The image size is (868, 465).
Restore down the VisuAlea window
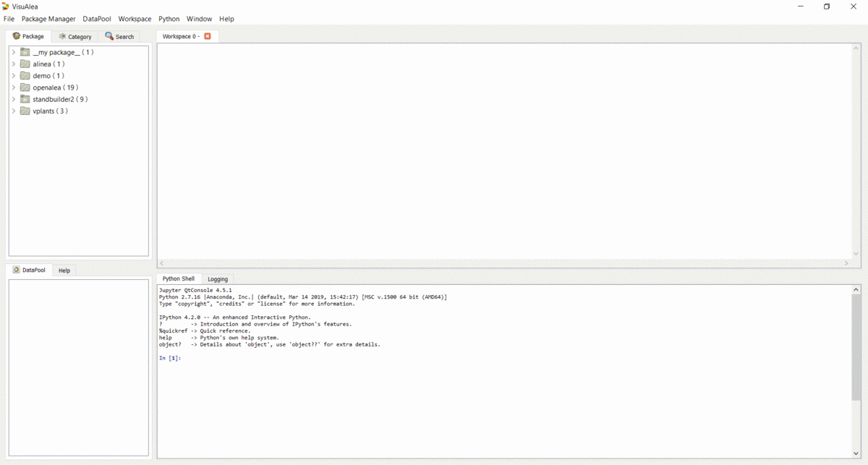click(827, 7)
